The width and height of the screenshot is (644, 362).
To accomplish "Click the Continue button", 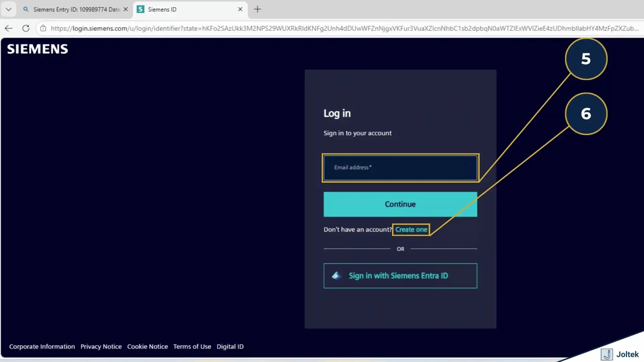I will pyautogui.click(x=400, y=204).
